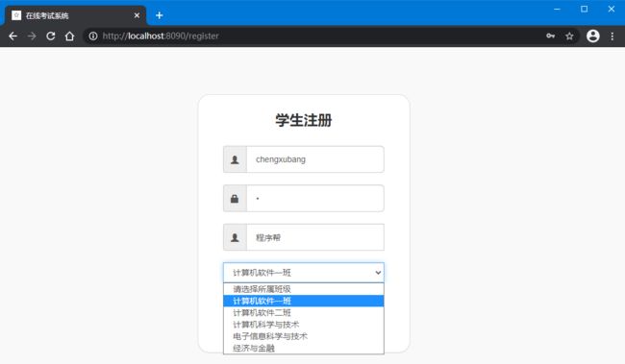Click the lock icon beside password field
The width and height of the screenshot is (625, 364).
[x=235, y=199]
